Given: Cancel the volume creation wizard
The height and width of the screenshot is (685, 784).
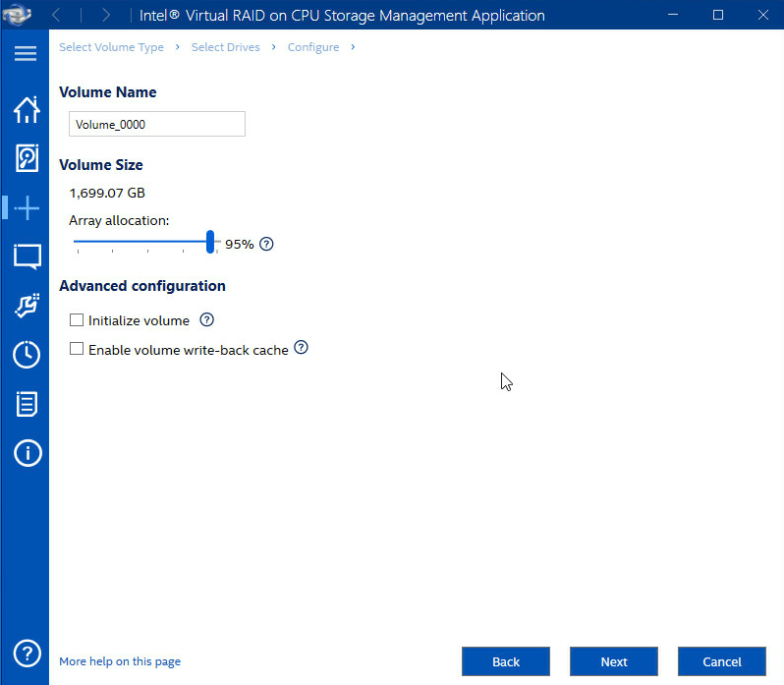Looking at the screenshot, I should coord(721,661).
